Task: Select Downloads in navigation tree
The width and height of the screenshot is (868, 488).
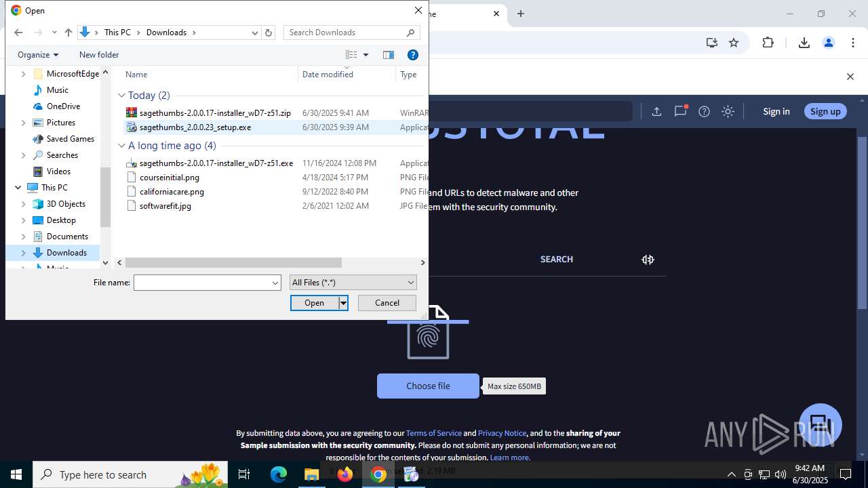Action: pyautogui.click(x=66, y=253)
